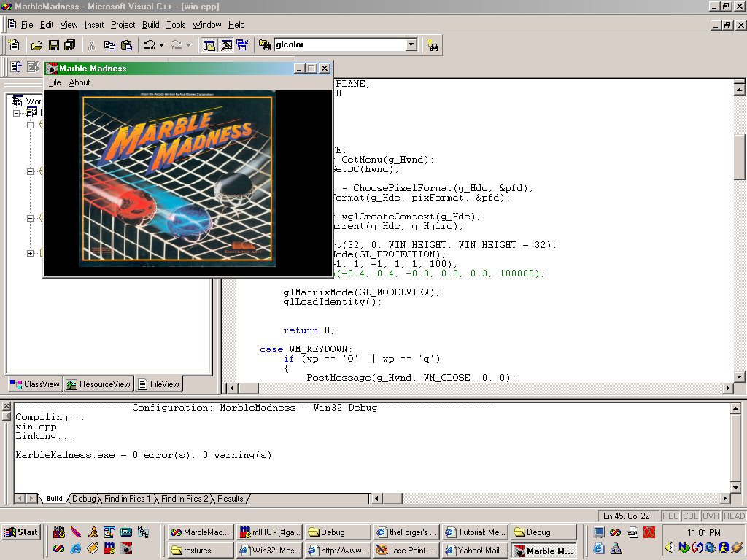The image size is (747, 560).
Task: Save the file with the floppy icon
Action: 54,45
